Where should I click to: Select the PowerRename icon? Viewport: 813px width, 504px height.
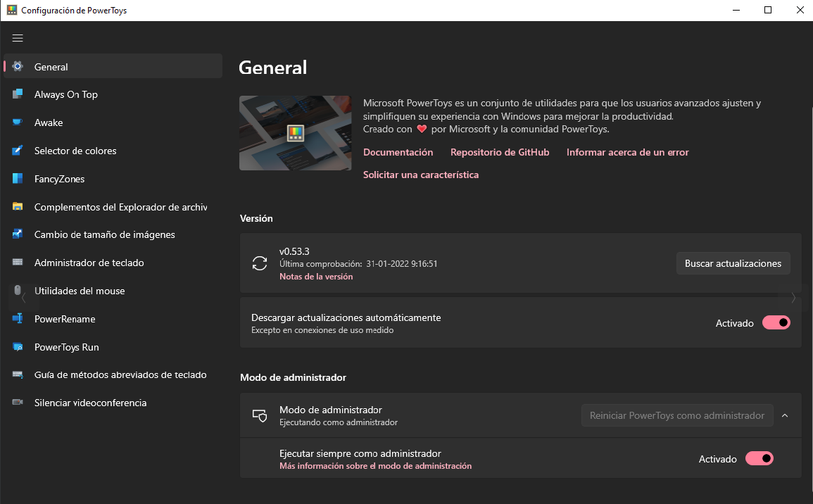(18, 319)
